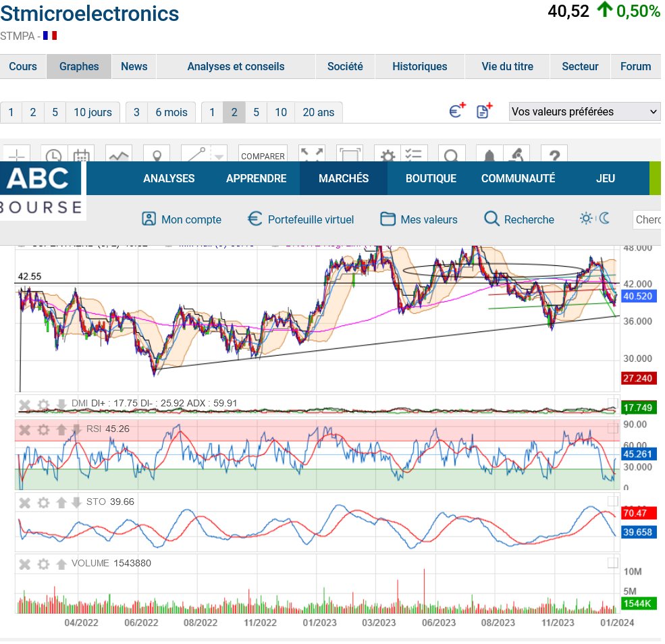This screenshot has width=665, height=644.
Task: Select the trend line drawing tool
Action: coord(196,155)
